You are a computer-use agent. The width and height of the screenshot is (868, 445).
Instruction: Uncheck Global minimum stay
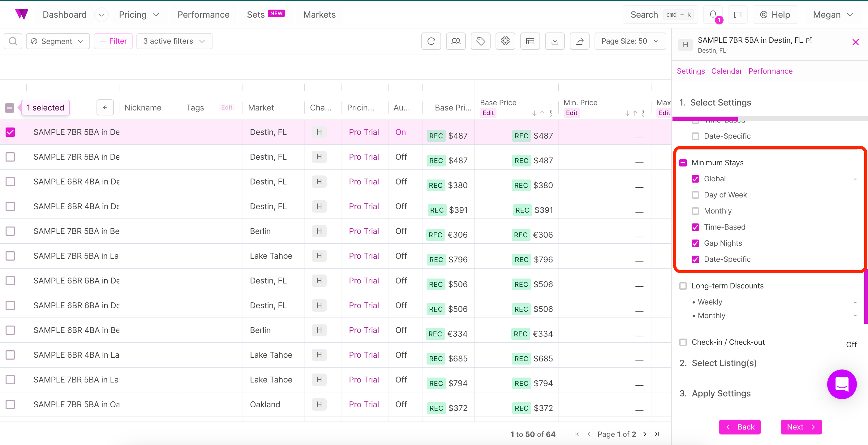pos(695,179)
